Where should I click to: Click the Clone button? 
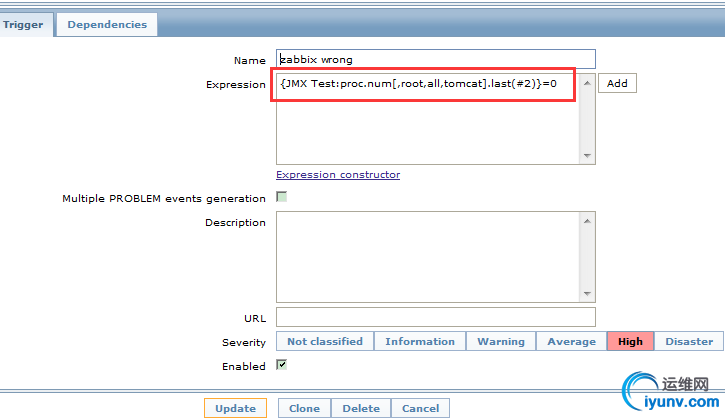(304, 408)
